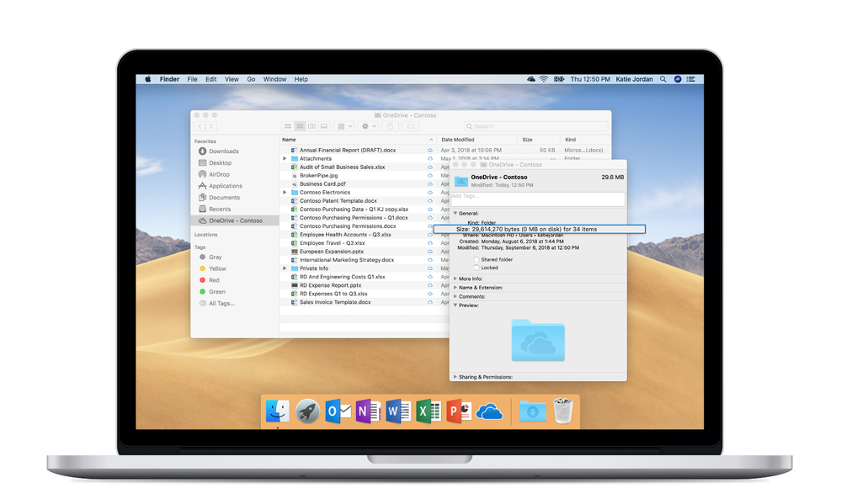Open Launchpad rocket icon in Dock

[307, 411]
